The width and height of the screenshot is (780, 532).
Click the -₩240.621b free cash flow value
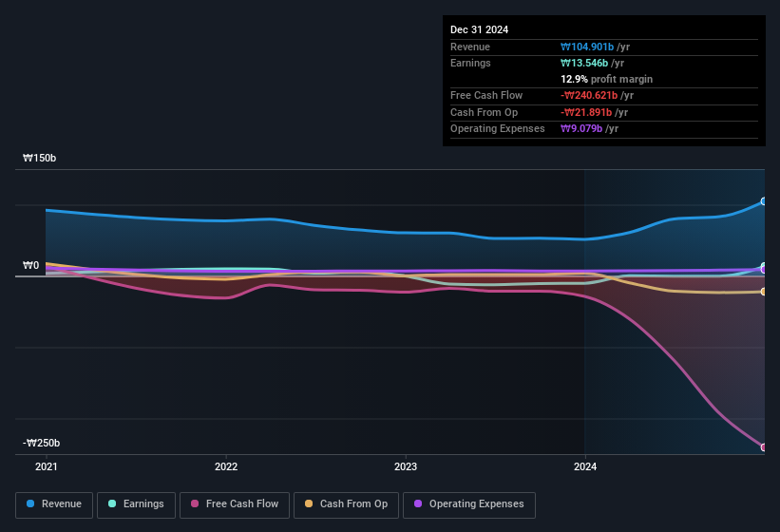[589, 95]
